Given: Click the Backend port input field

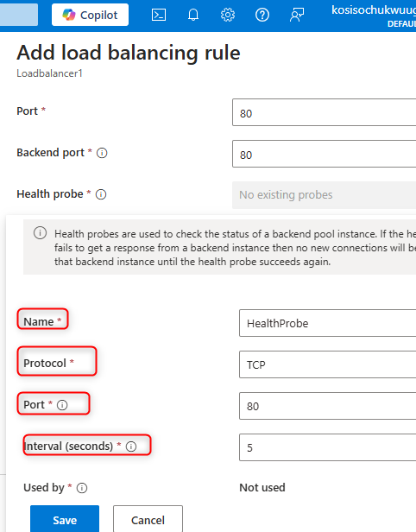Looking at the screenshot, I should click(325, 154).
